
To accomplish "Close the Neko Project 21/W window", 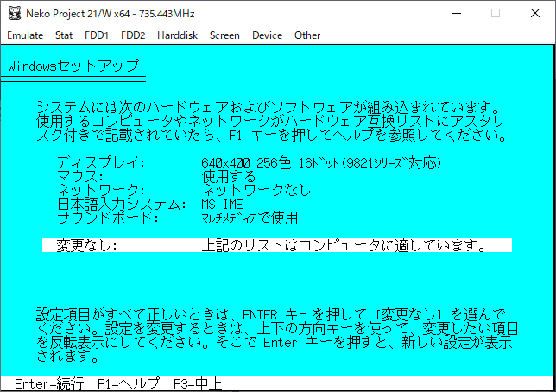I will [535, 14].
